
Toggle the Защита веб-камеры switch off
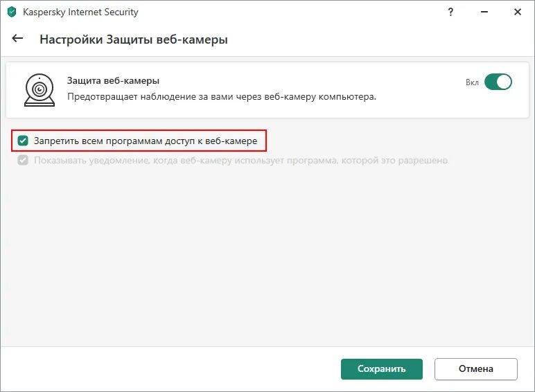[x=498, y=82]
